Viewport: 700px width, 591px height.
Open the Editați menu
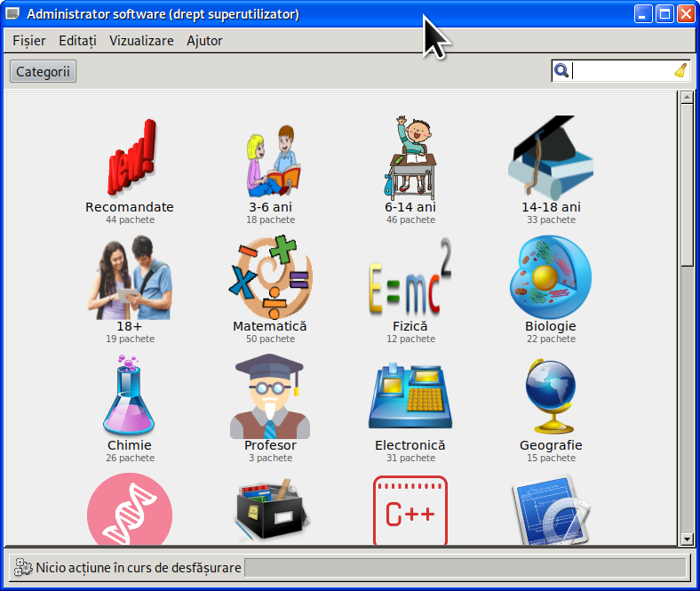coord(77,41)
